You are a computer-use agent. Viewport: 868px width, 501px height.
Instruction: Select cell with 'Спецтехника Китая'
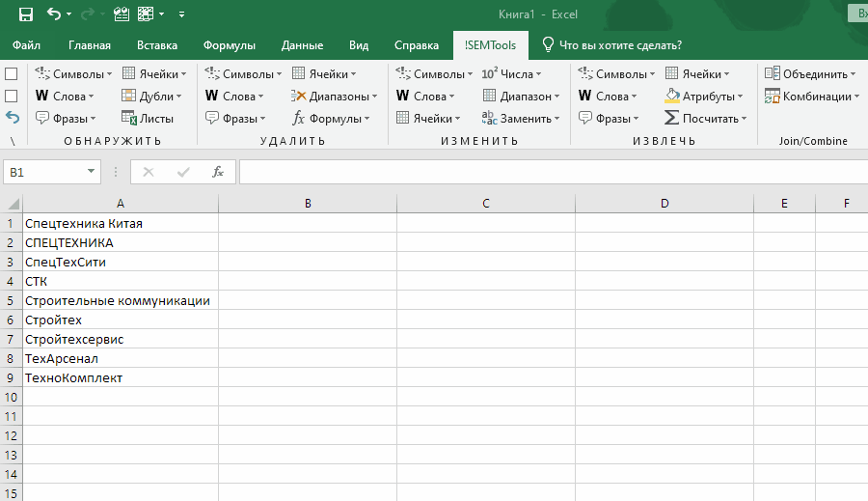(x=121, y=223)
